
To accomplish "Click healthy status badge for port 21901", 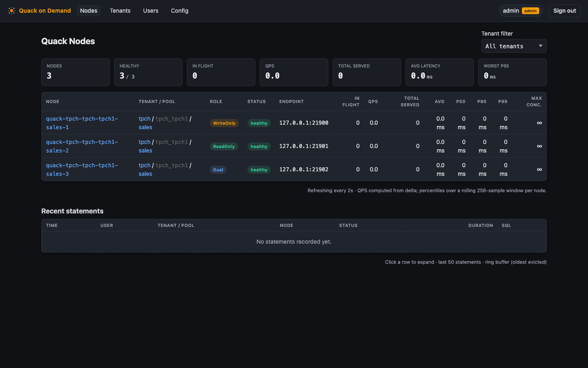I will (x=259, y=146).
